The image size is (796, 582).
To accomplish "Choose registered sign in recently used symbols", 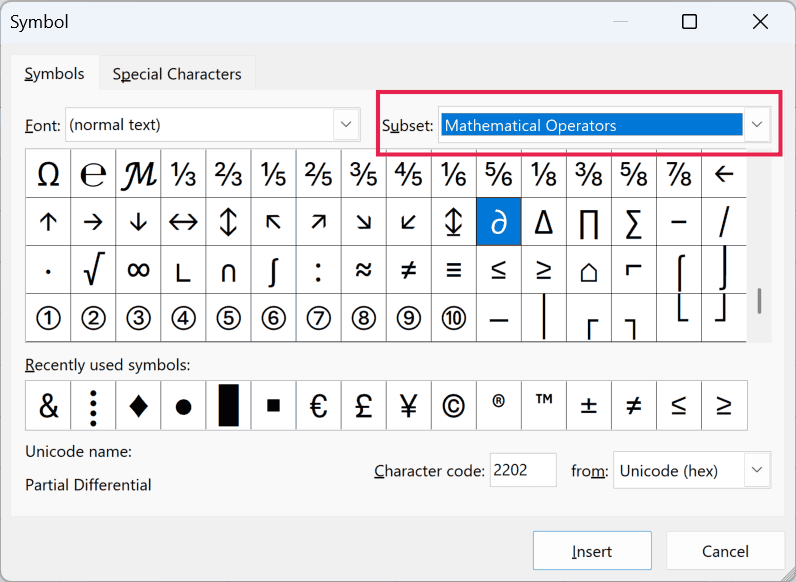I will pos(499,405).
